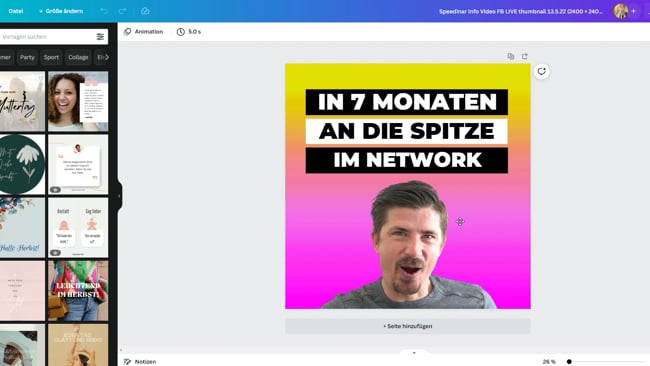This screenshot has width=650, height=366.
Task: Advance category chips with right chevron
Action: pos(107,57)
